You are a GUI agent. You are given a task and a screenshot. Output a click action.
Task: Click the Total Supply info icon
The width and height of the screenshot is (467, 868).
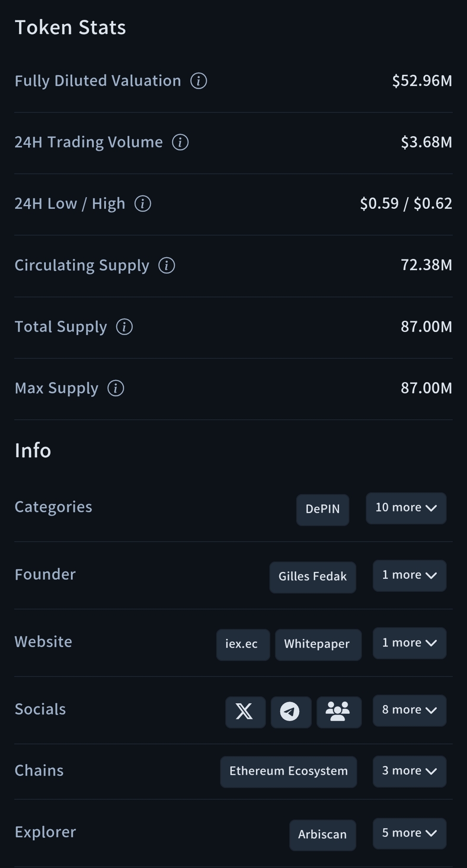click(x=125, y=327)
